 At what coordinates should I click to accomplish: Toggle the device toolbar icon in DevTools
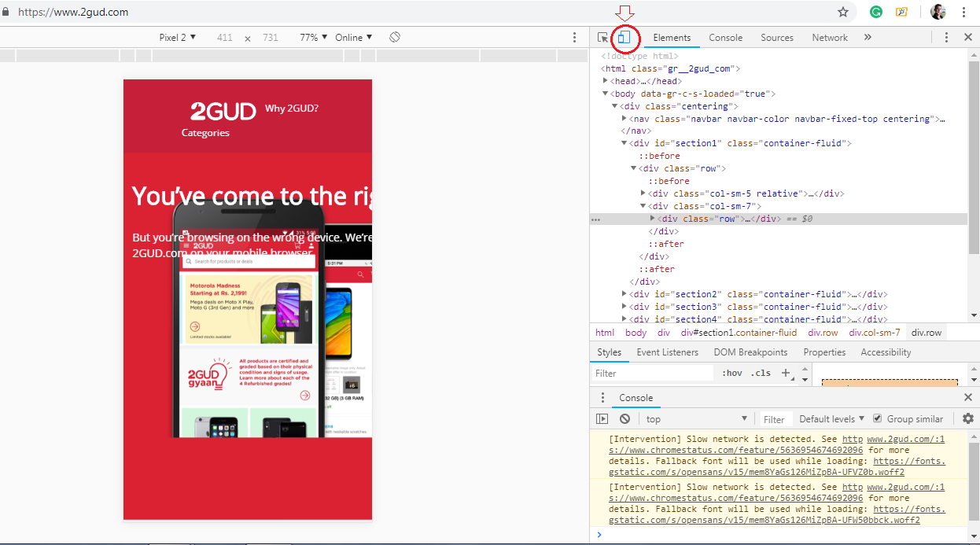point(624,37)
